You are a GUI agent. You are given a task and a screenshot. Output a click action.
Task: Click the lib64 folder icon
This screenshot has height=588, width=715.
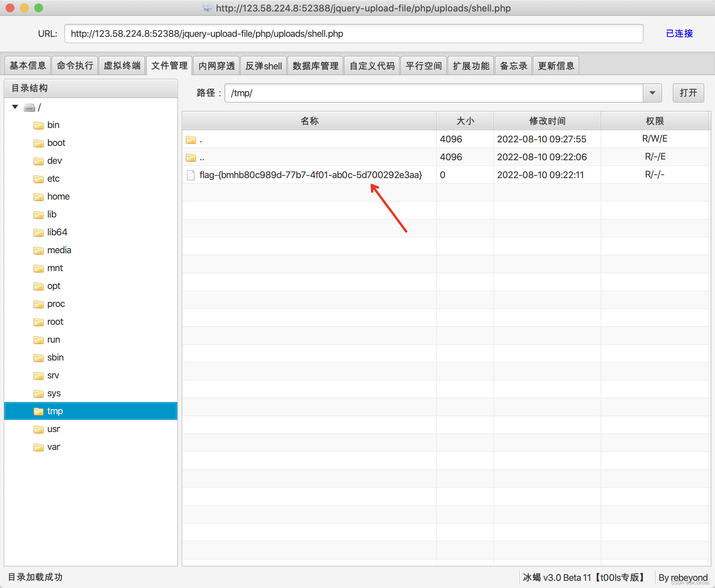tap(38, 232)
